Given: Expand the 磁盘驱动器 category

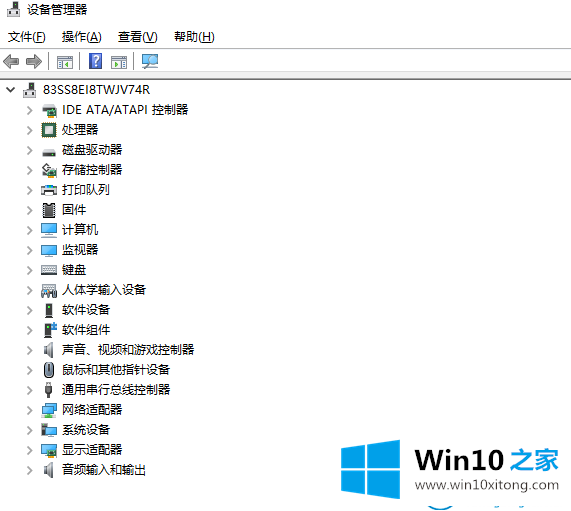Looking at the screenshot, I should point(30,150).
